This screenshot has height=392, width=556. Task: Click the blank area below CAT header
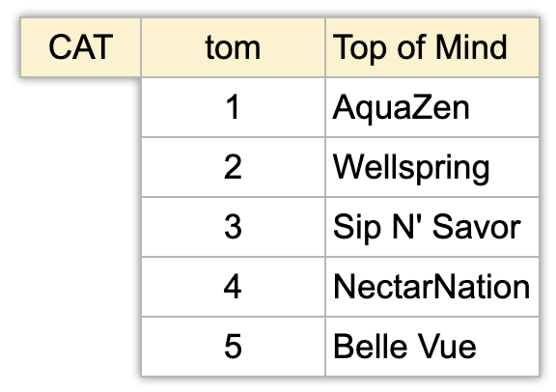[x=80, y=227]
